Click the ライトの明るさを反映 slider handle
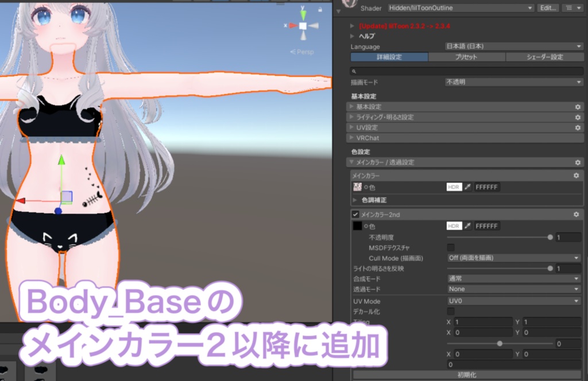The width and height of the screenshot is (588, 381). point(550,268)
